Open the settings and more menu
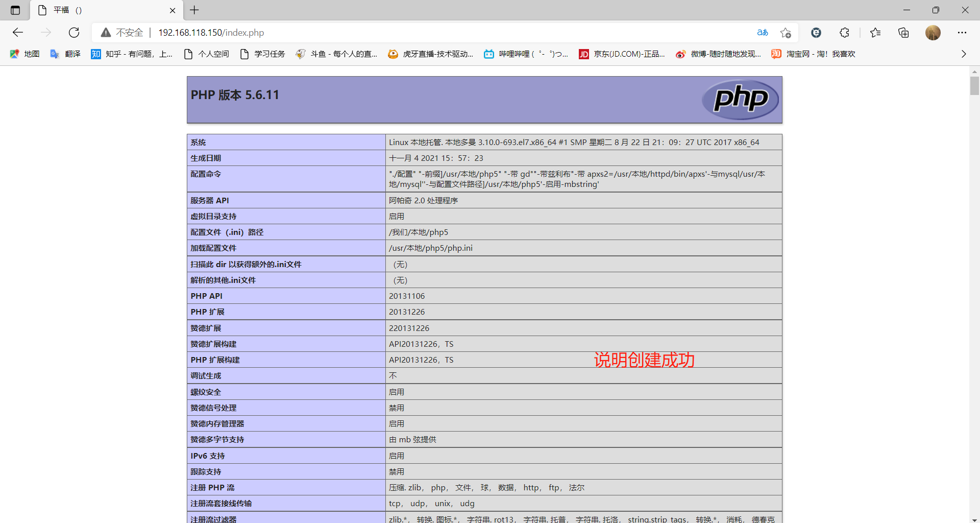 point(962,33)
